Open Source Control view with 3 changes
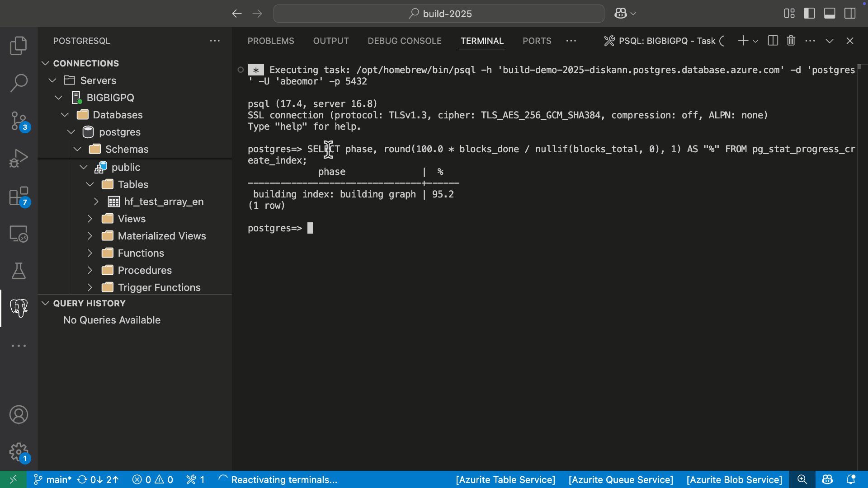Viewport: 868px width, 488px height. click(x=19, y=121)
